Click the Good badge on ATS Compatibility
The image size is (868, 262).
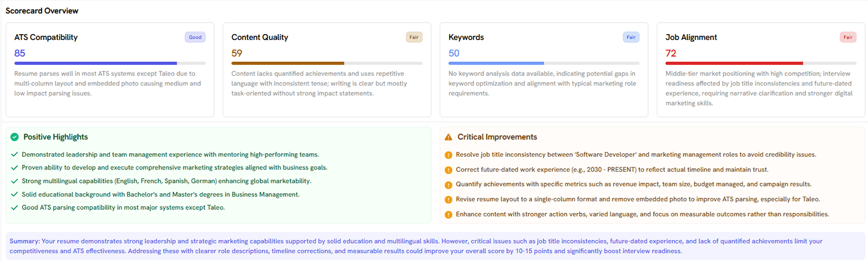point(195,37)
